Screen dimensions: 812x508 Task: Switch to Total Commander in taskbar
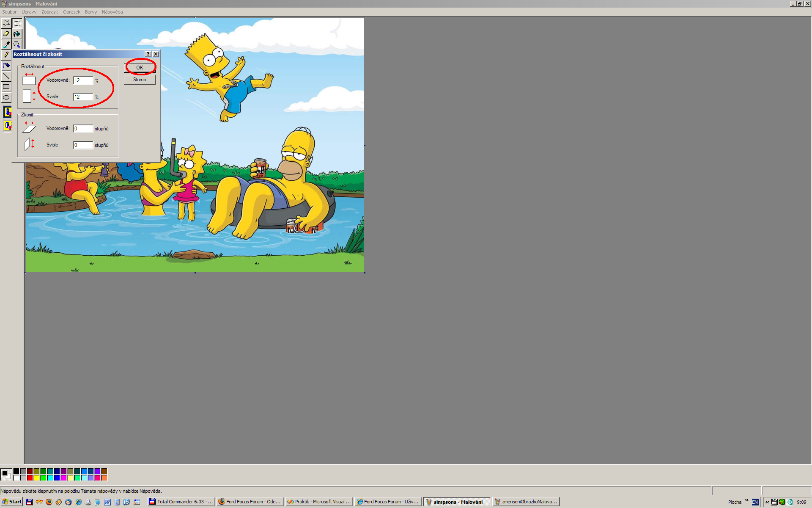click(x=181, y=502)
